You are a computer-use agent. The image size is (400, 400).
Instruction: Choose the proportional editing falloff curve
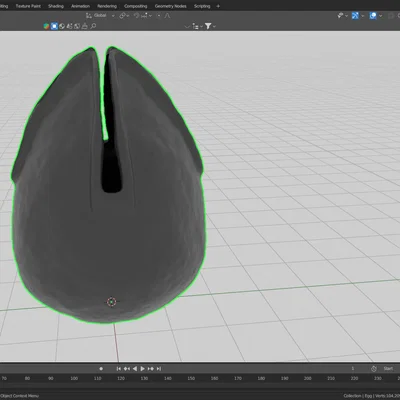[167, 15]
